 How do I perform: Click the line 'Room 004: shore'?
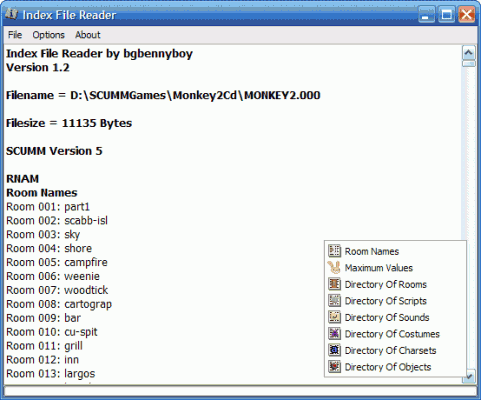(49, 248)
